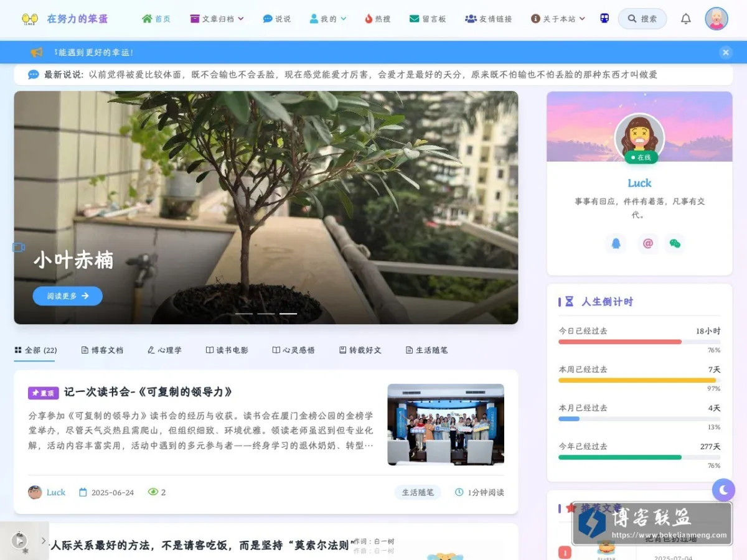Click the 阅读更多 button
This screenshot has width=747, height=560.
tap(67, 296)
